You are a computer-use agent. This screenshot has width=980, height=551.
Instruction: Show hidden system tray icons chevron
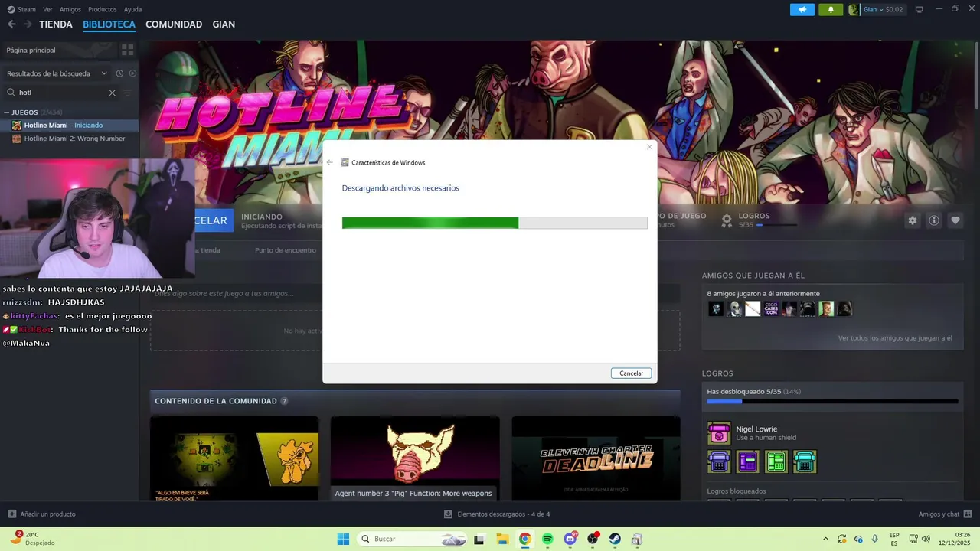click(825, 539)
